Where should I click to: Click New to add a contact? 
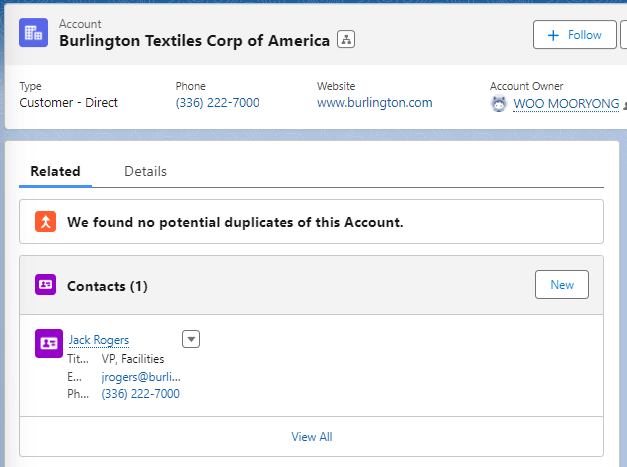point(562,285)
